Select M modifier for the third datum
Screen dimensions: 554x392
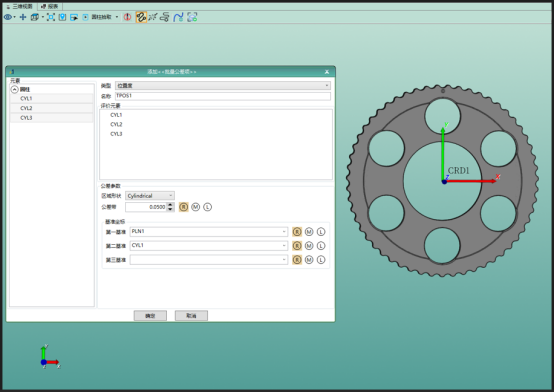[309, 260]
